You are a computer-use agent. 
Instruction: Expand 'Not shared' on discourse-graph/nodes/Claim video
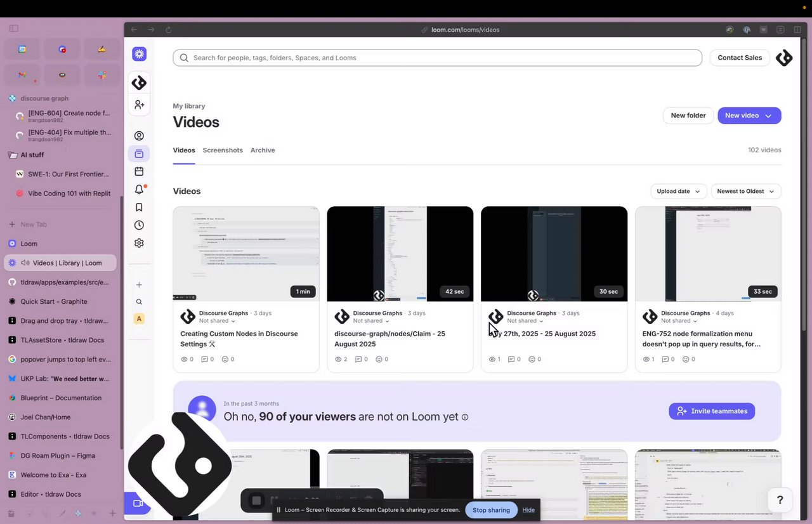coord(371,321)
